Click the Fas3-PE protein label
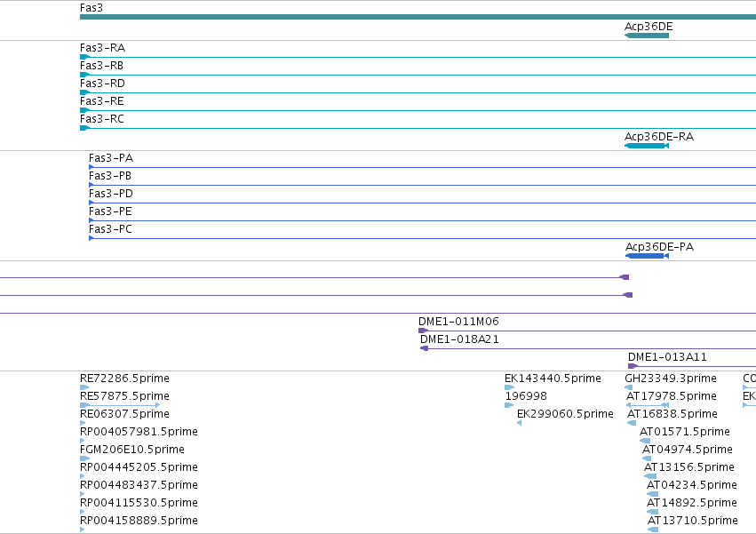The height and width of the screenshot is (534, 756). pos(110,211)
